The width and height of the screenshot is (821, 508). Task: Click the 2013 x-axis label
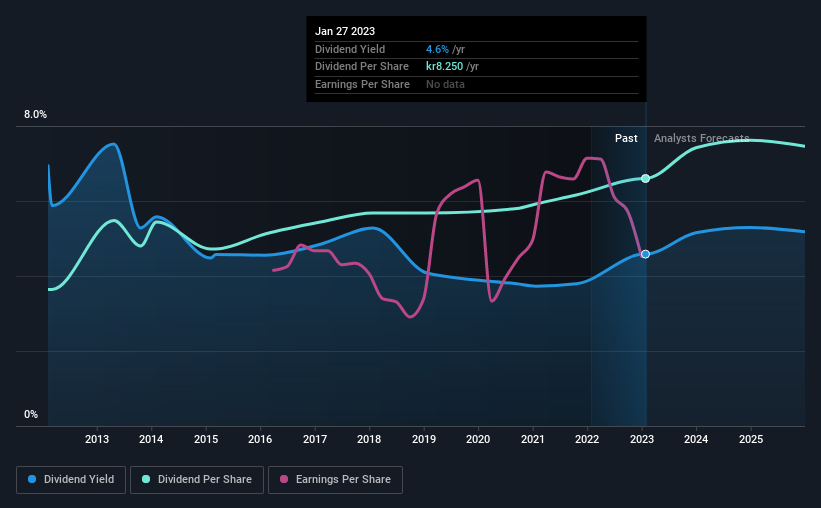(97, 439)
